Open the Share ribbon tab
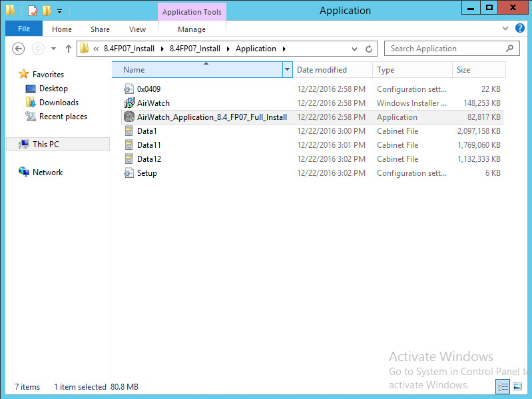Screen dimensions: 532x399 [100, 29]
